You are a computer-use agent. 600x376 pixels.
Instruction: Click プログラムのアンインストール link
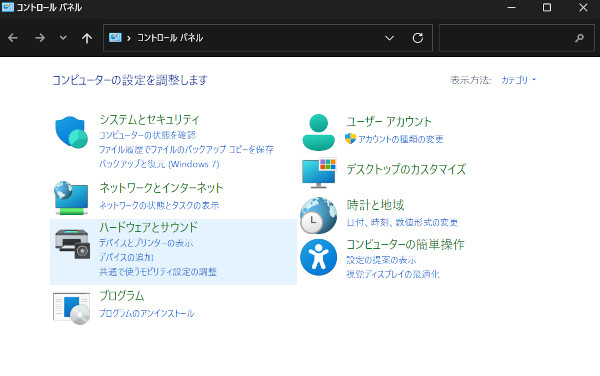[147, 313]
